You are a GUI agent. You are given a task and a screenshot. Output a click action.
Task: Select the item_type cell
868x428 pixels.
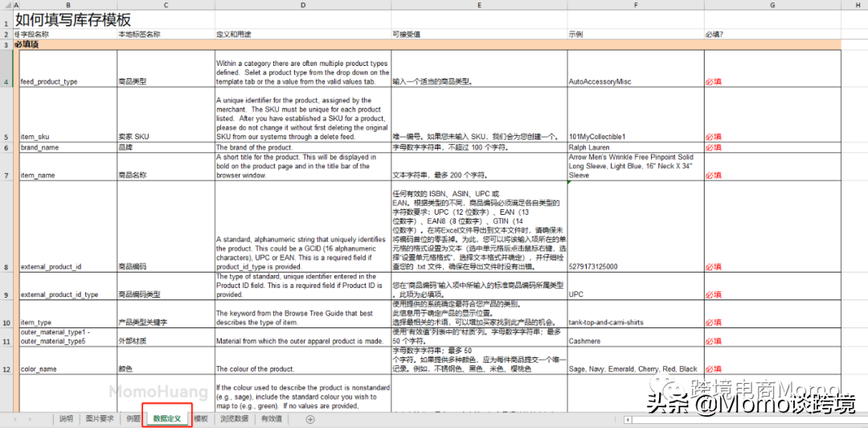click(68, 314)
